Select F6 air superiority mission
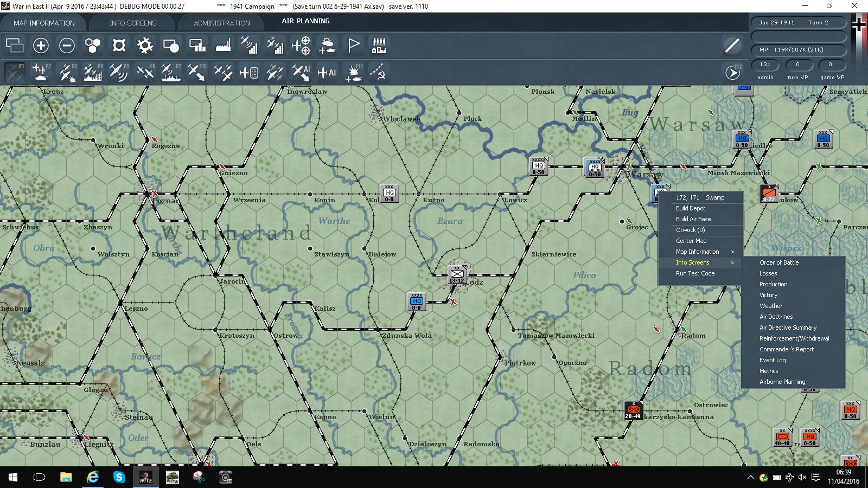This screenshot has height=488, width=868. [145, 72]
